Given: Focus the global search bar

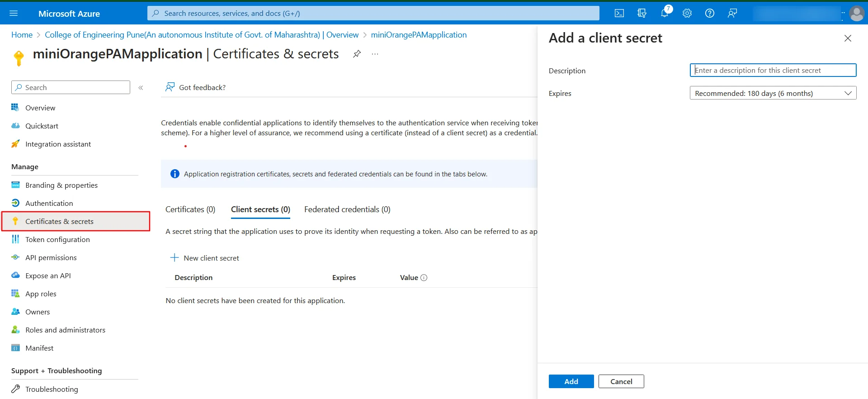Looking at the screenshot, I should [373, 13].
